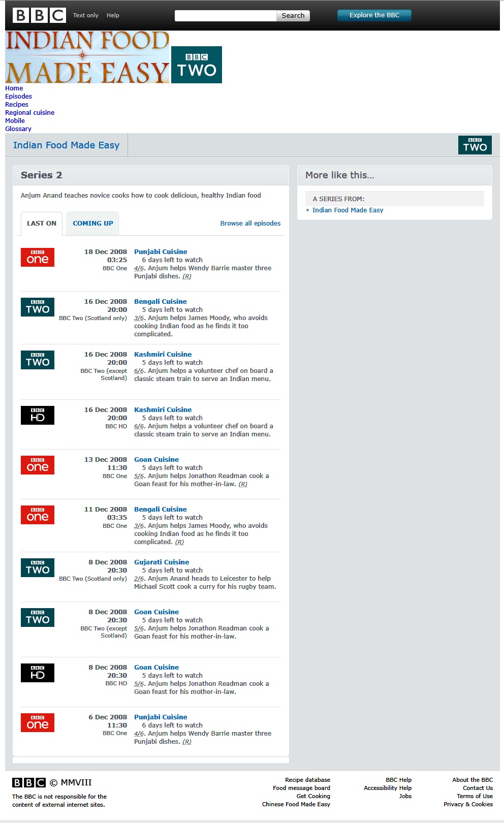504x823 pixels.
Task: Click Indian Food Made Easy series link
Action: [348, 210]
